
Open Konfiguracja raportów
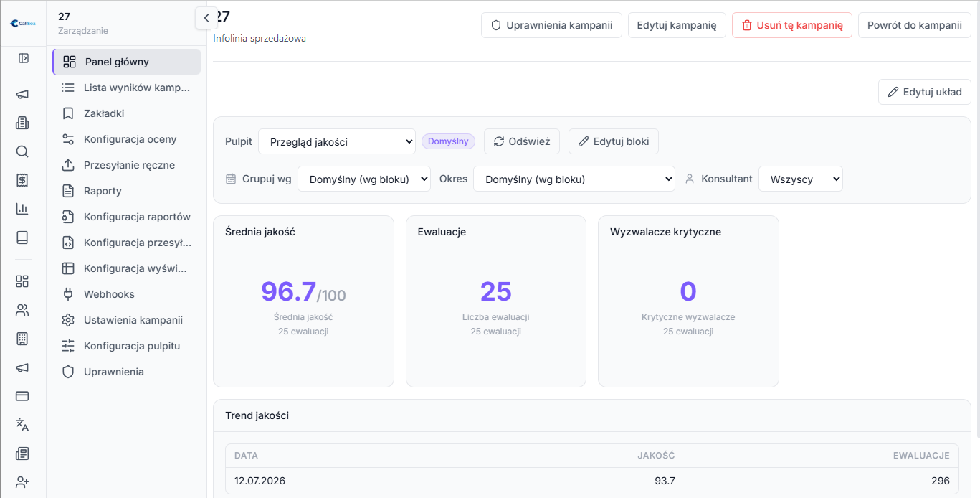tap(127, 217)
